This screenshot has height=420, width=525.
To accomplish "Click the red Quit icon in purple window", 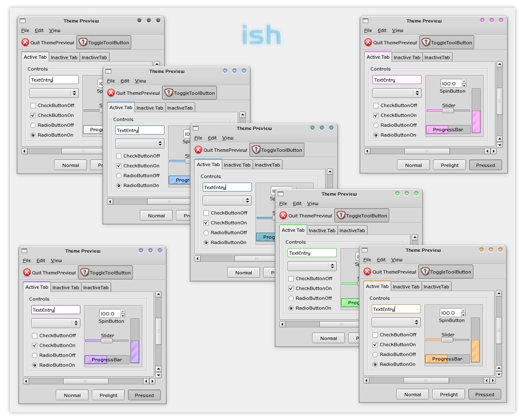I will click(x=27, y=272).
